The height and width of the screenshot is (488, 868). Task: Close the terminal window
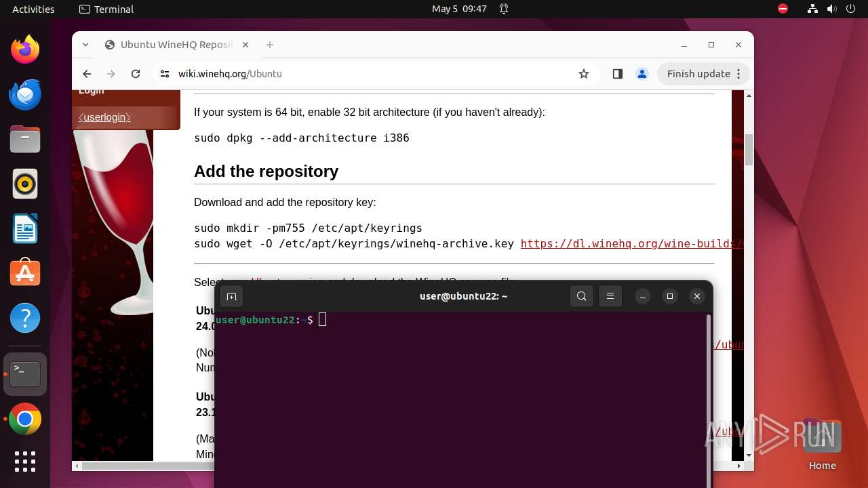tap(696, 296)
